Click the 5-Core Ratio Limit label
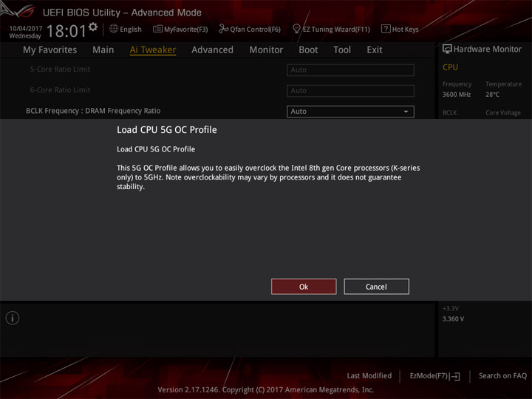This screenshot has width=532, height=399. [x=60, y=69]
